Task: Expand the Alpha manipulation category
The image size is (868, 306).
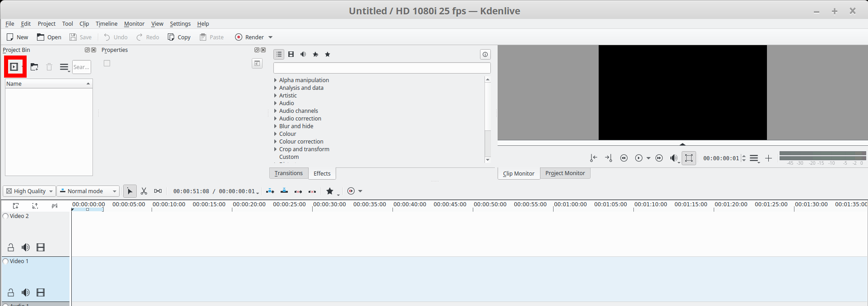Action: tap(275, 80)
